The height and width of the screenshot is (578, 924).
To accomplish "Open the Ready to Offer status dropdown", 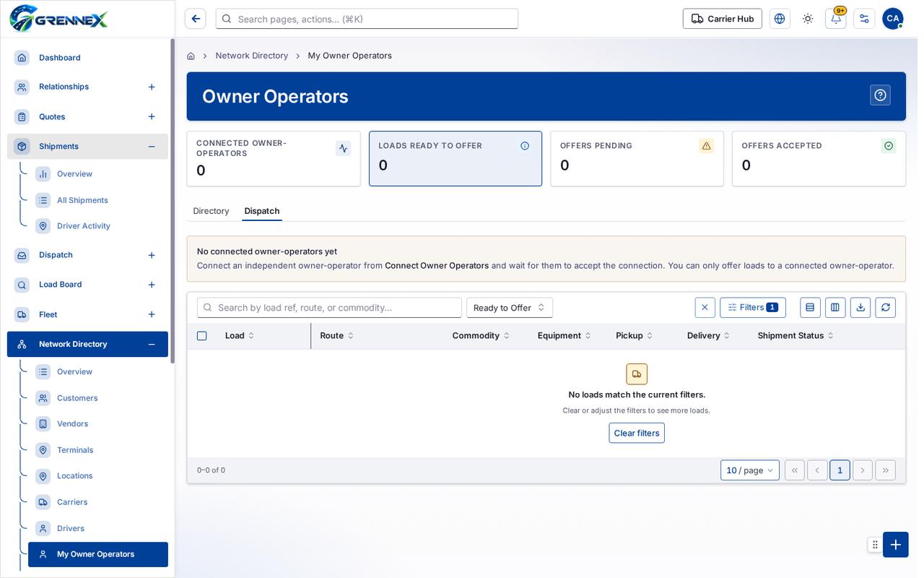I will coord(510,308).
